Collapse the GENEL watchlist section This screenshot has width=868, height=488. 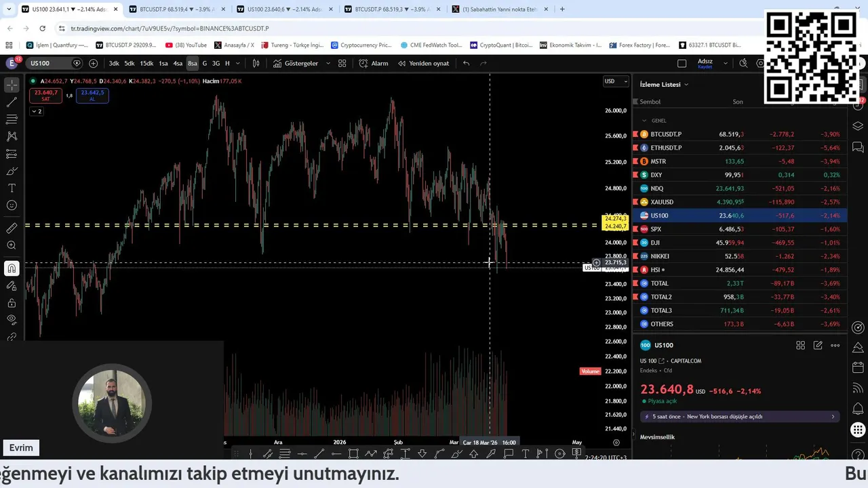click(644, 121)
